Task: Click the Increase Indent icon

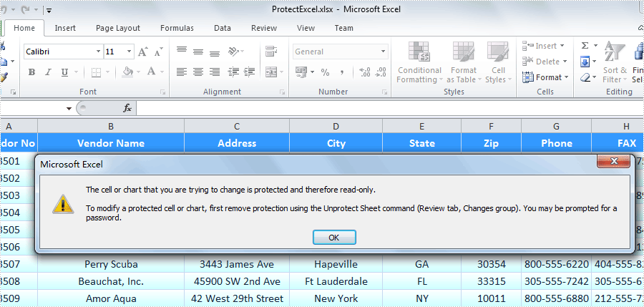Action: click(249, 72)
